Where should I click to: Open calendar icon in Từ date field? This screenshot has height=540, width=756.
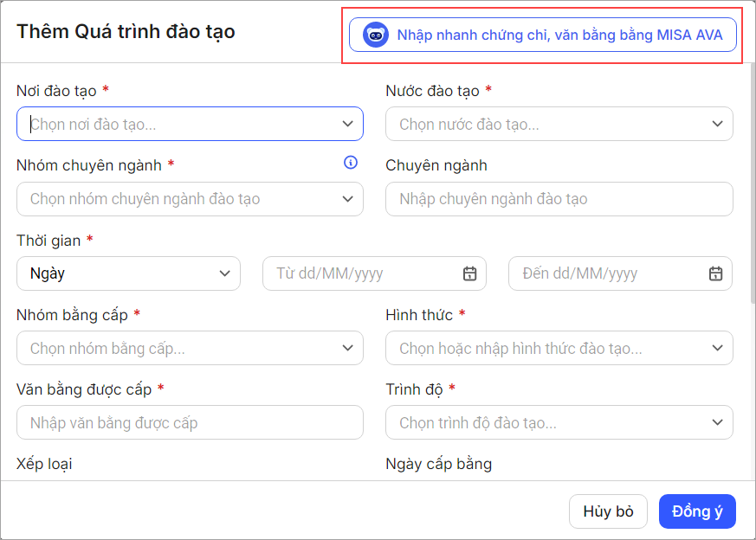click(x=469, y=273)
